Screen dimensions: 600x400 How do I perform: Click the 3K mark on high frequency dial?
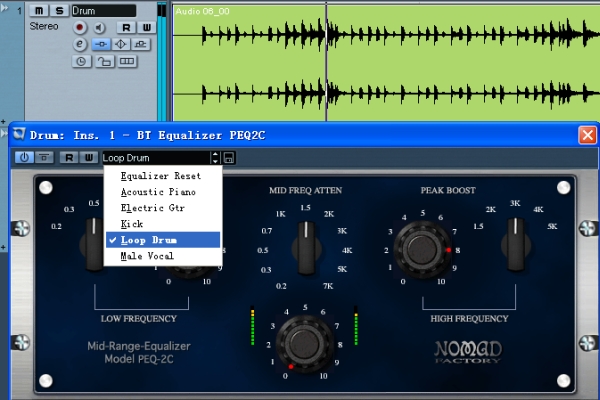pyautogui.click(x=515, y=203)
